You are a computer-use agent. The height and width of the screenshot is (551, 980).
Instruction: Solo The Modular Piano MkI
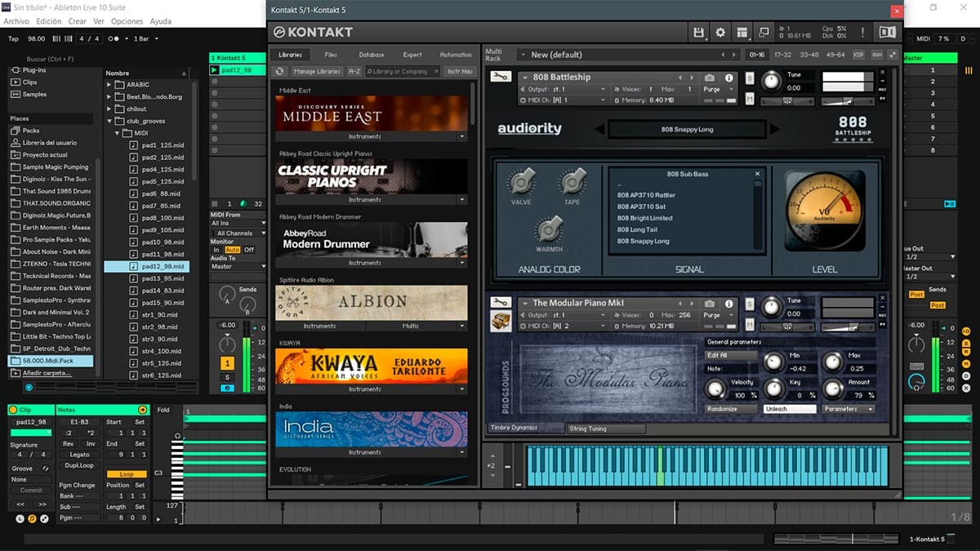pos(750,304)
